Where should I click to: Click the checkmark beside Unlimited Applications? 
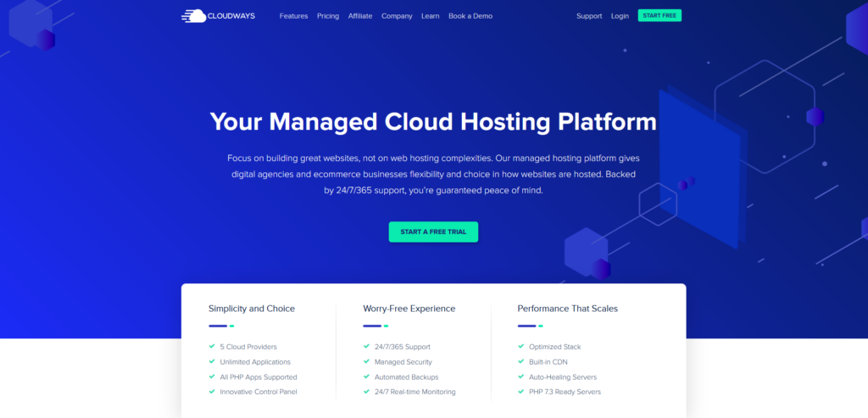(x=211, y=361)
